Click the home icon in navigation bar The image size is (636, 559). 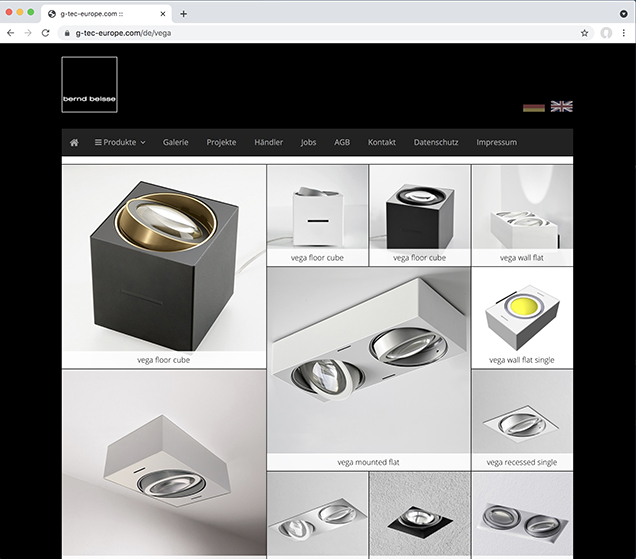click(x=74, y=142)
